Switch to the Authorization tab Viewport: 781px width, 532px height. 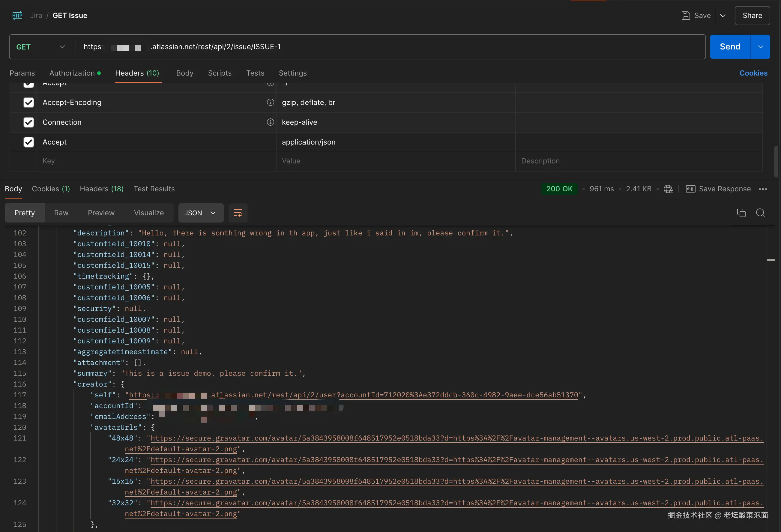pyautogui.click(x=72, y=73)
